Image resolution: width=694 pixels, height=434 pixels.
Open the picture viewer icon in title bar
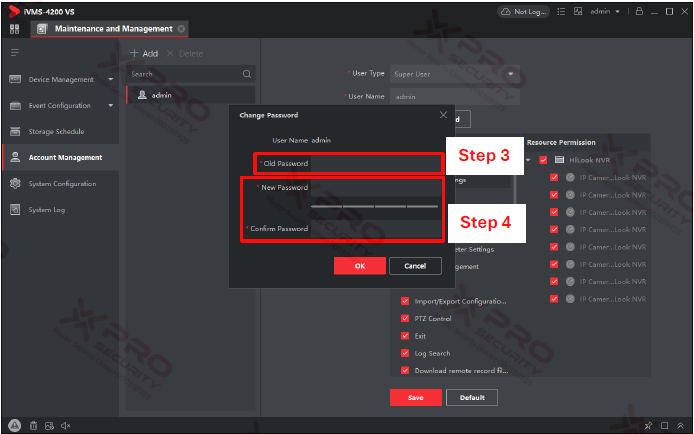click(578, 12)
